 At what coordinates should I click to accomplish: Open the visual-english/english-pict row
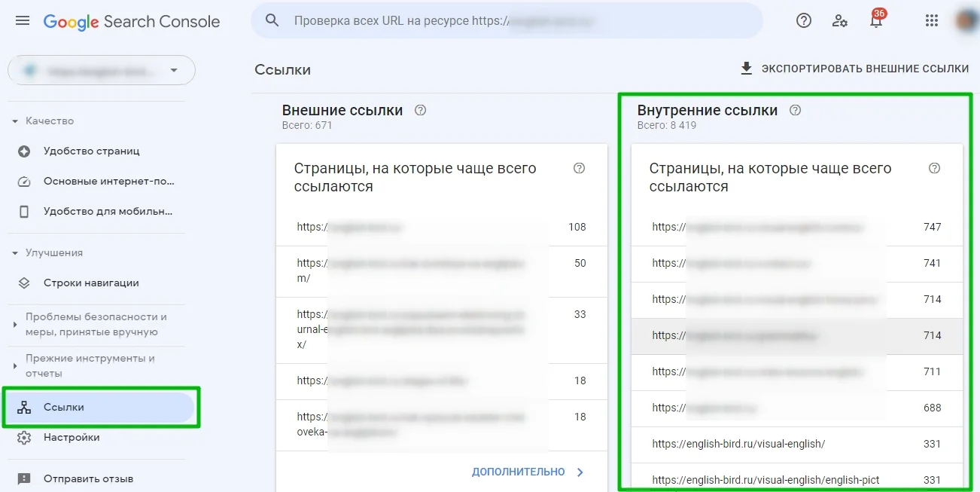point(796,478)
